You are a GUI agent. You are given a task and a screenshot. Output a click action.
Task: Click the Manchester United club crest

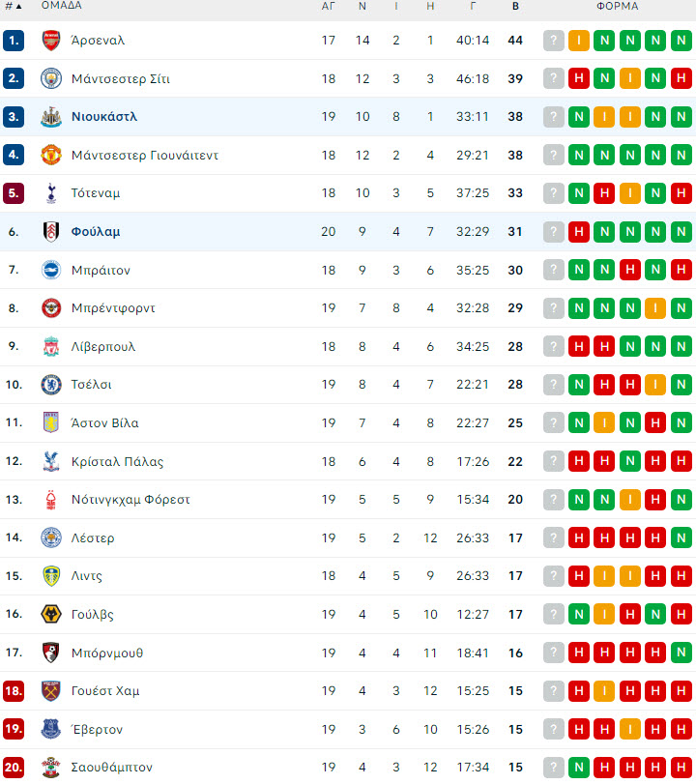[51, 155]
